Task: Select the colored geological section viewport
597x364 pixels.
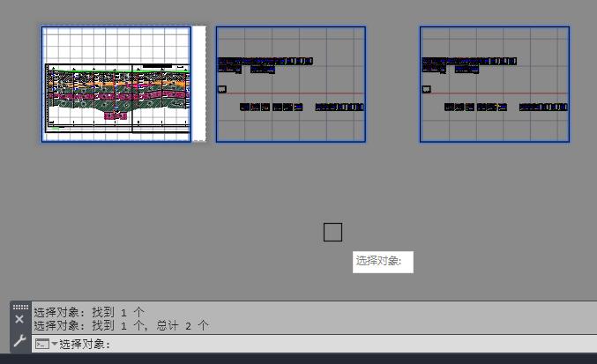Action: [x=116, y=84]
